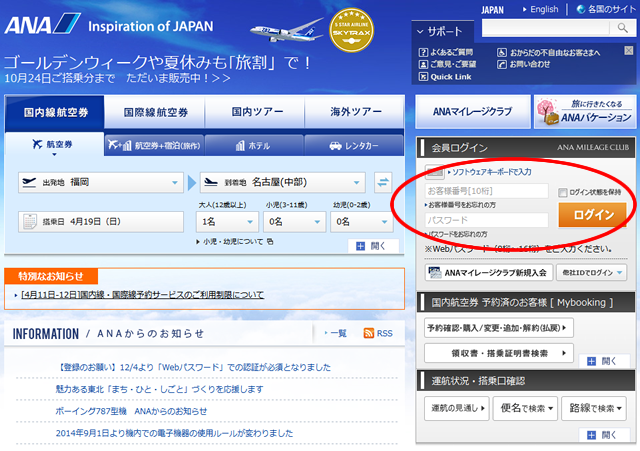
Task: Open 各国のサイト link
Action: tap(611, 9)
